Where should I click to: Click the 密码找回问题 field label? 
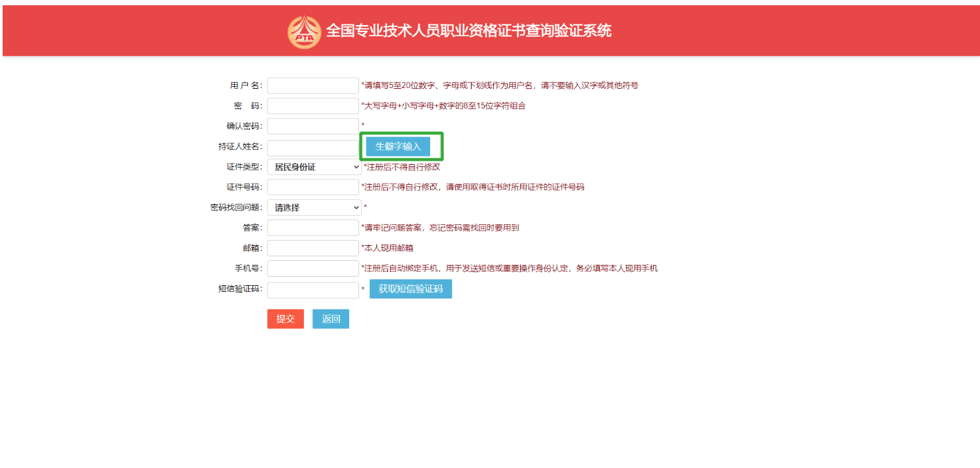tap(236, 208)
